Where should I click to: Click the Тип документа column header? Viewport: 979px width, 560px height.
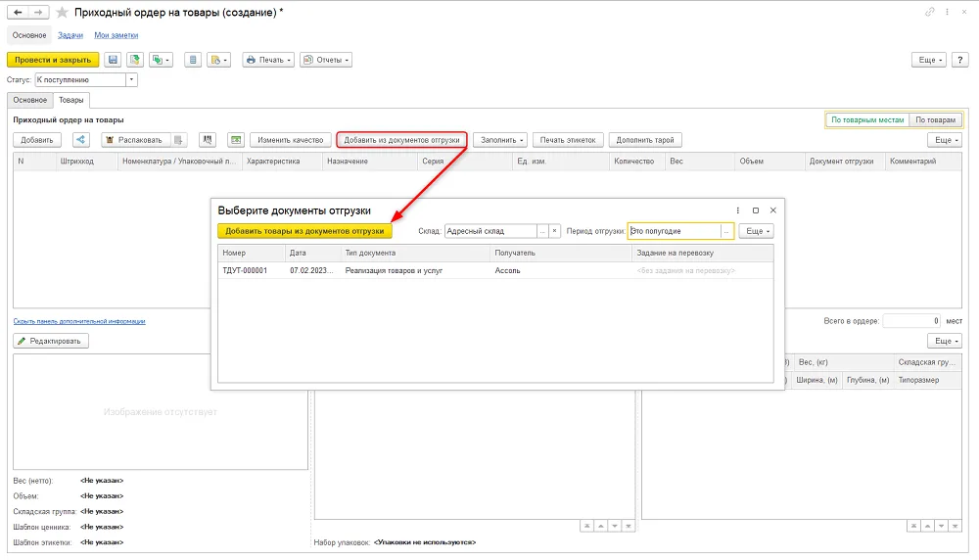pyautogui.click(x=415, y=253)
